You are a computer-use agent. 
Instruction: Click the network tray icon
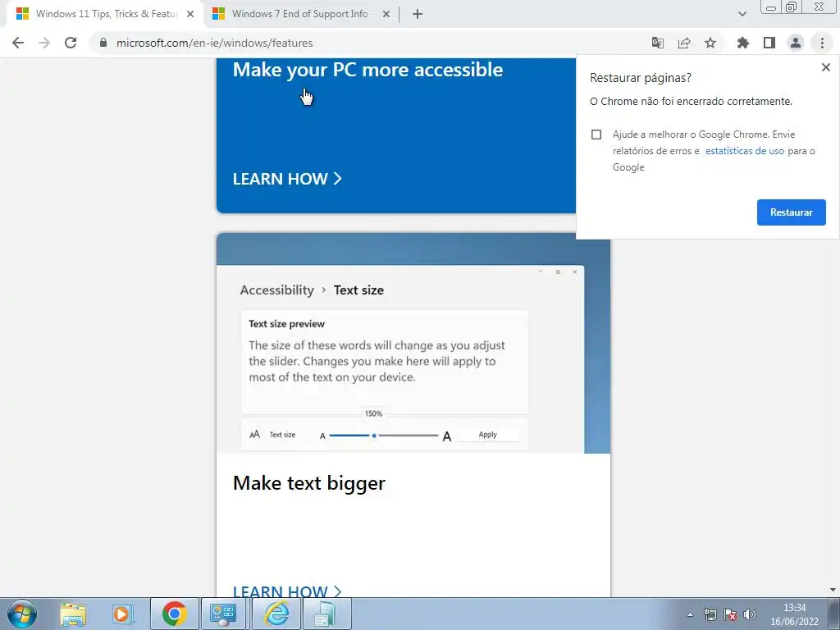click(x=710, y=614)
